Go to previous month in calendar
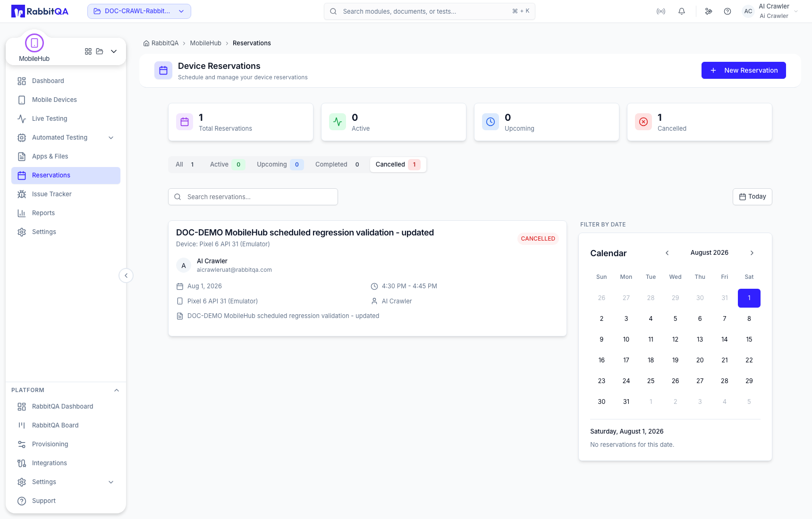 pos(667,253)
